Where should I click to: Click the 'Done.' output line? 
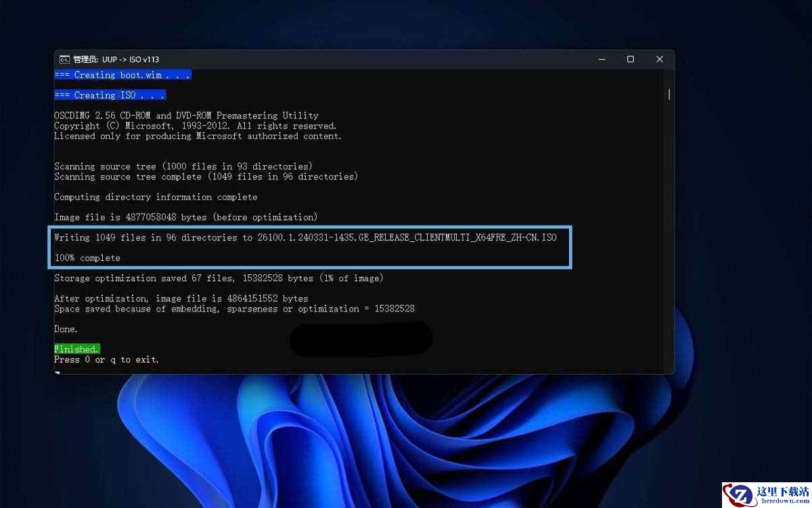(x=66, y=329)
